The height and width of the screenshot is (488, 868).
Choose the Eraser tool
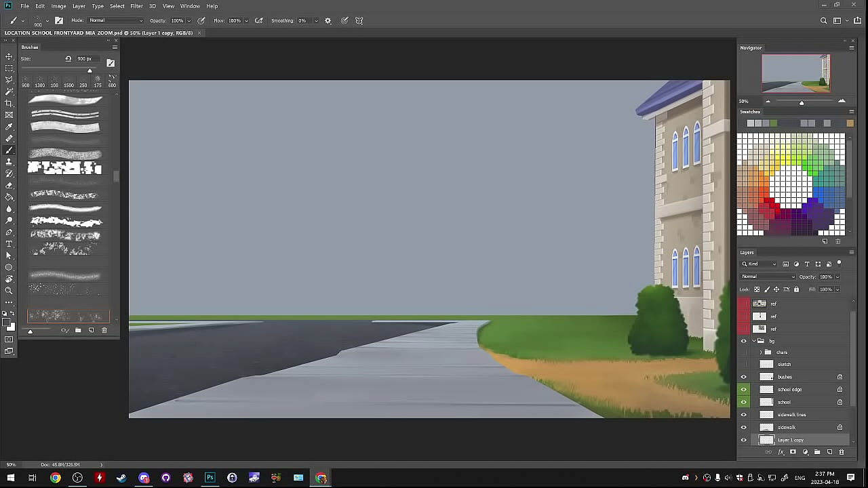coord(9,185)
